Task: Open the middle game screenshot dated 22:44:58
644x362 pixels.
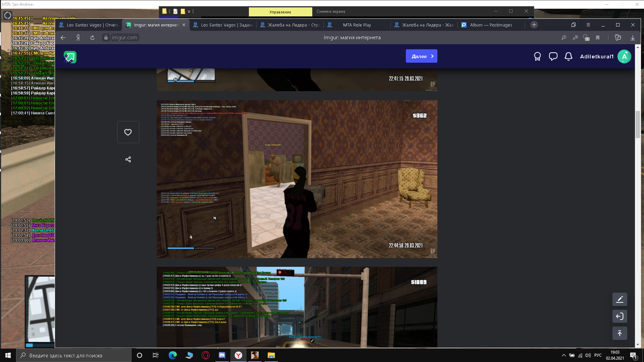Action: 297,179
